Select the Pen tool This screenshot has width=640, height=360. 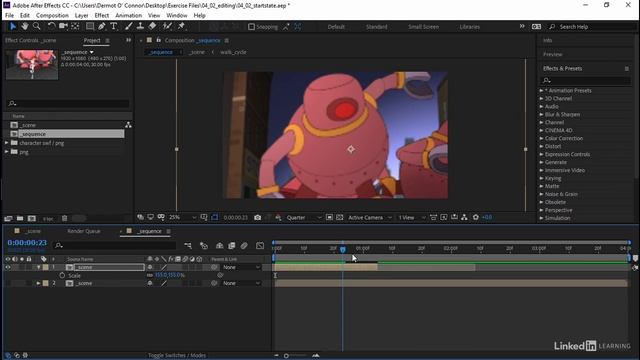tap(102, 26)
